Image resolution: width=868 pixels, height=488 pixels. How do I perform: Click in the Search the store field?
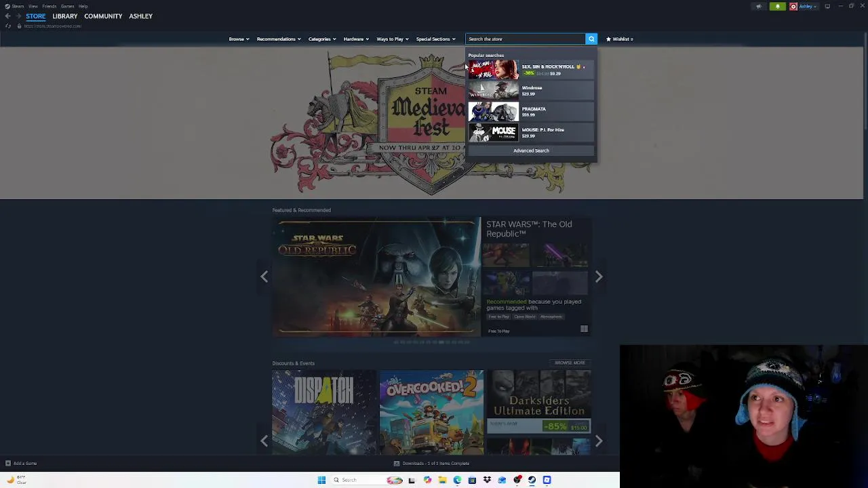(525, 39)
